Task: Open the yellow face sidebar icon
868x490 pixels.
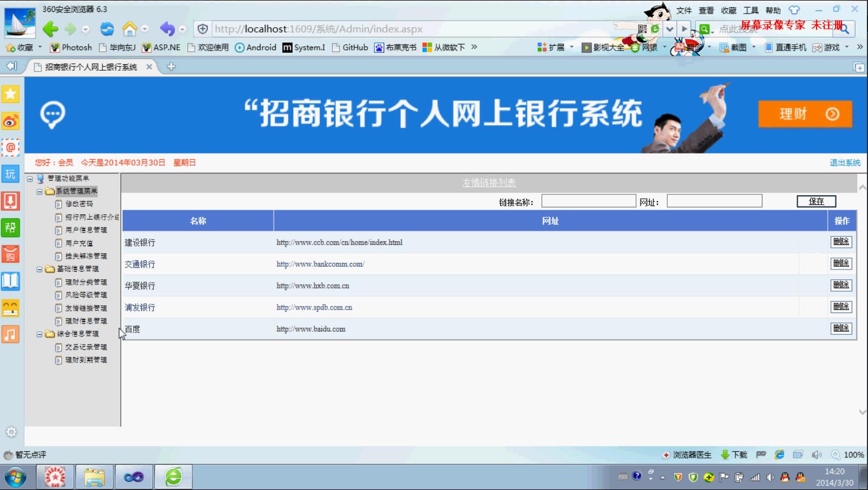Action: click(10, 308)
